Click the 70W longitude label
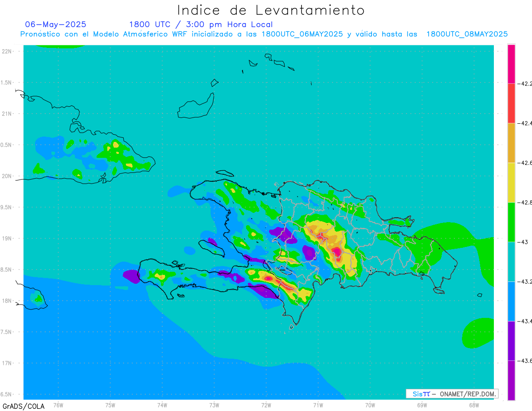Viewport: 532px width, 411px height. pos(370,405)
